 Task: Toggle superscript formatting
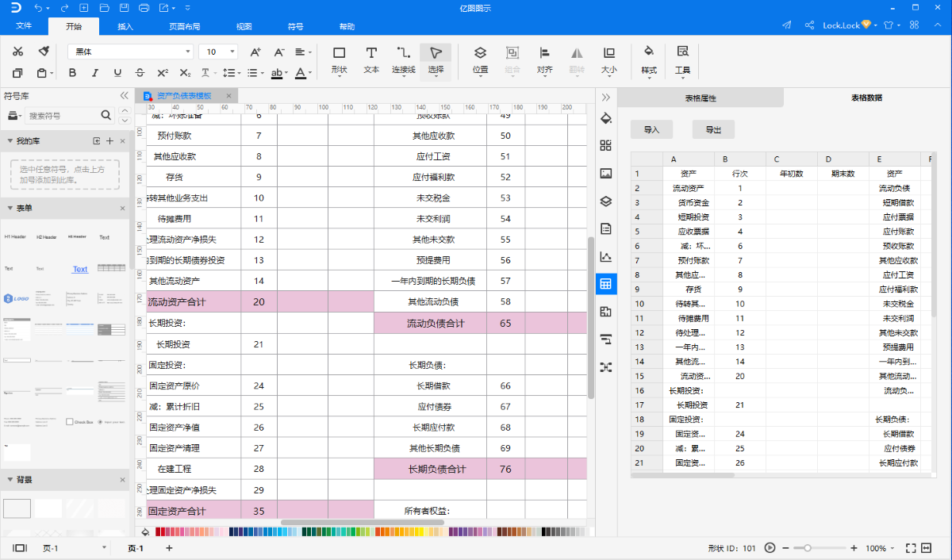(163, 73)
